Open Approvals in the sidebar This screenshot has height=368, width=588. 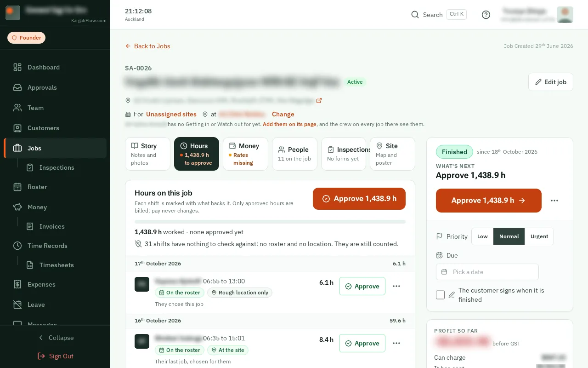pos(55,87)
